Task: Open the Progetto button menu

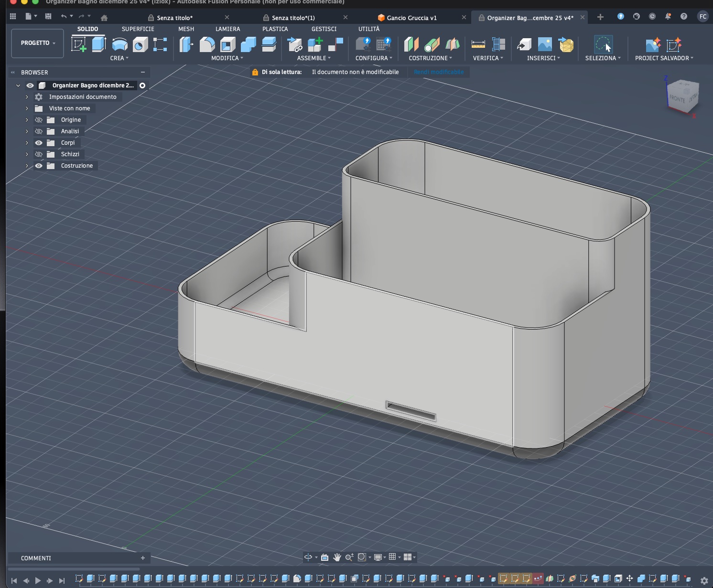Action: click(37, 43)
